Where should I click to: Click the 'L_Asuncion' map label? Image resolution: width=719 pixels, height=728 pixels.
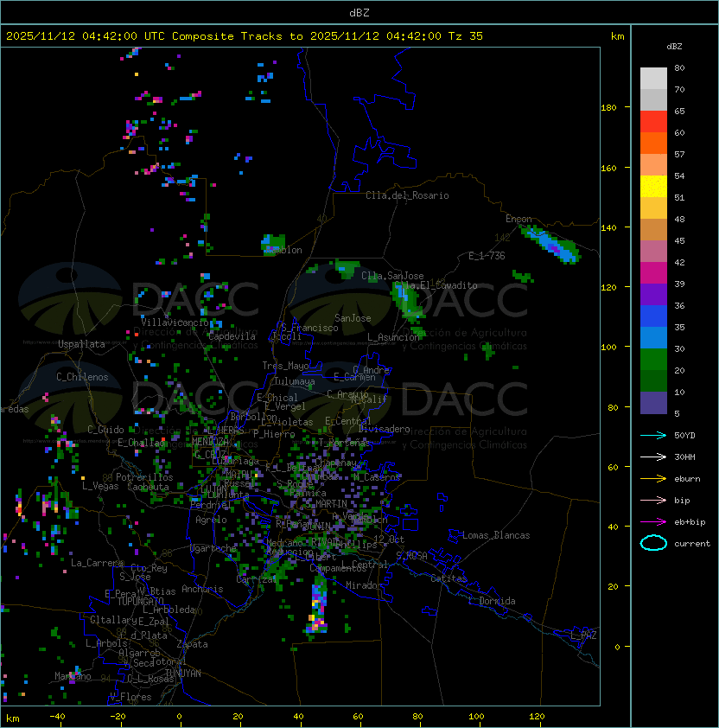point(393,337)
